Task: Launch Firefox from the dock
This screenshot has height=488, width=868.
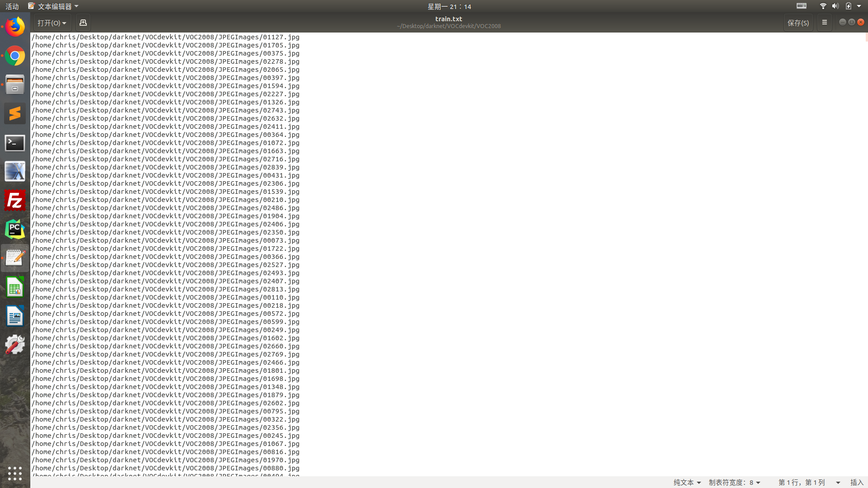Action: click(15, 27)
